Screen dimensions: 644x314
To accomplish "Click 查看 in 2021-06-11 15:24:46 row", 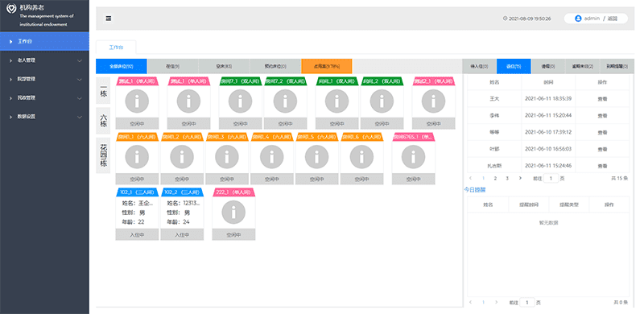I will (x=602, y=166).
